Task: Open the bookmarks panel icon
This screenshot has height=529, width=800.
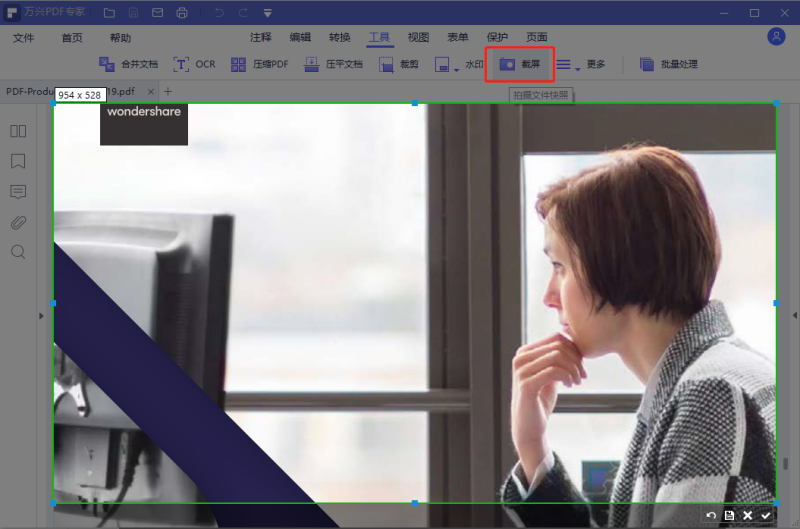Action: pyautogui.click(x=18, y=161)
